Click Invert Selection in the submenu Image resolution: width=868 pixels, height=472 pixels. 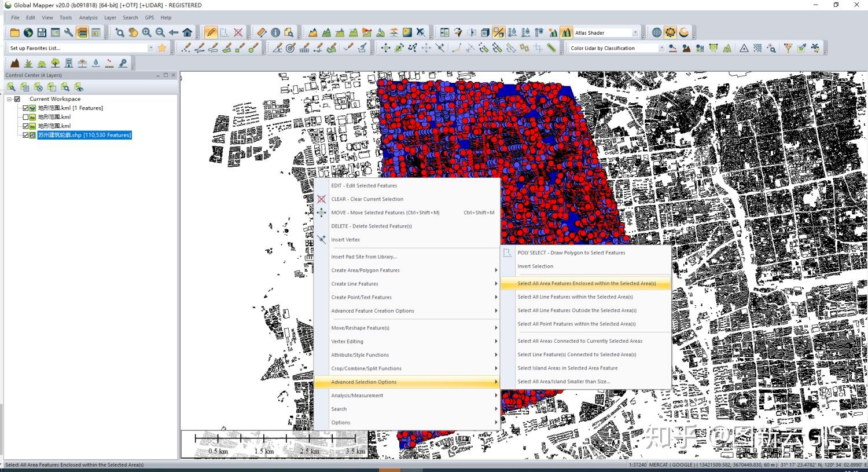point(535,266)
